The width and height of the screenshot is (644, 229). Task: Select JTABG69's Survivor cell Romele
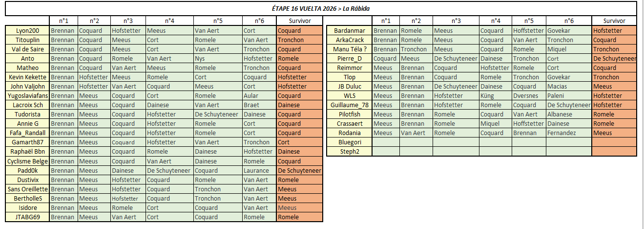299,217
